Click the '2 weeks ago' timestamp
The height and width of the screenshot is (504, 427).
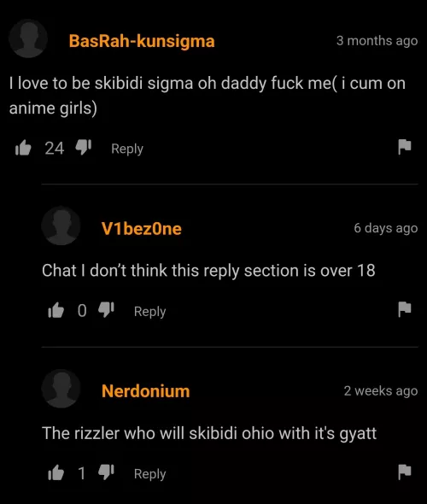click(x=381, y=391)
